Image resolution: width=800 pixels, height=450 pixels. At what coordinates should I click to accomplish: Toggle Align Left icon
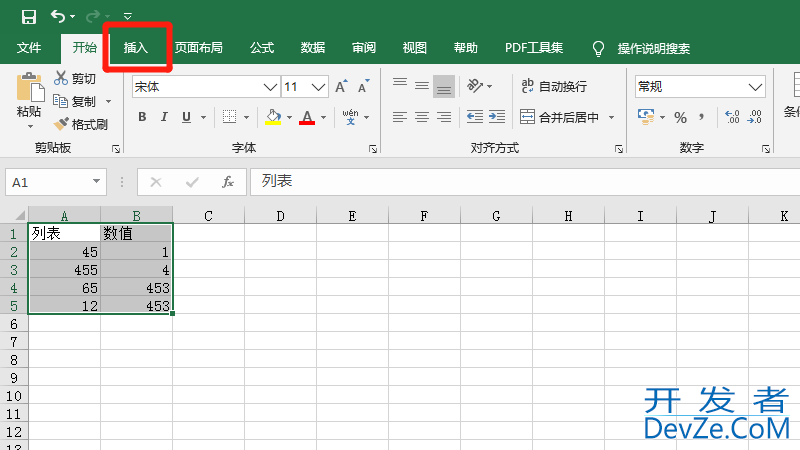click(x=400, y=117)
